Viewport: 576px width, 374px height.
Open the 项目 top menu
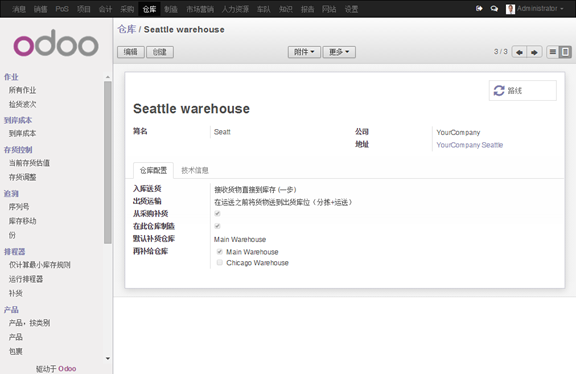click(84, 9)
